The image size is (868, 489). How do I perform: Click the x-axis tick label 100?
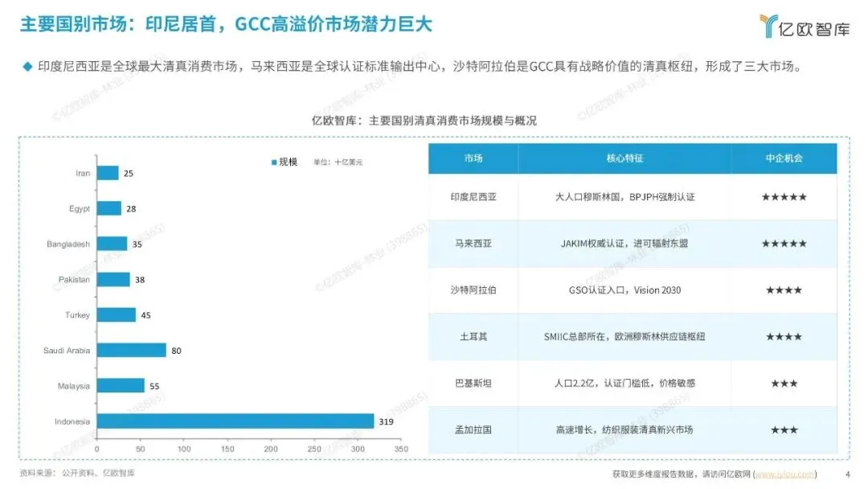pos(184,449)
